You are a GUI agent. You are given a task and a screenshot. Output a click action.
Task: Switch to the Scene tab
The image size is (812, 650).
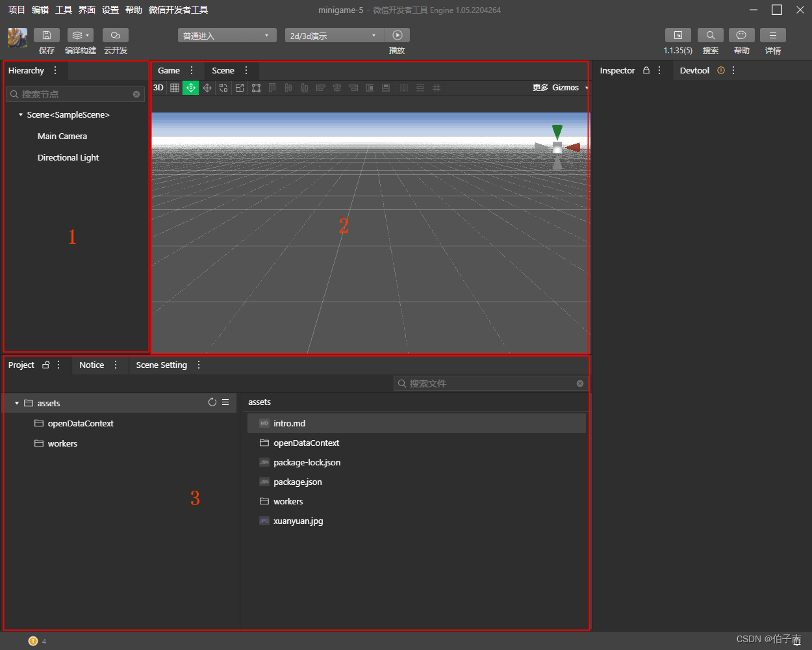coord(223,70)
